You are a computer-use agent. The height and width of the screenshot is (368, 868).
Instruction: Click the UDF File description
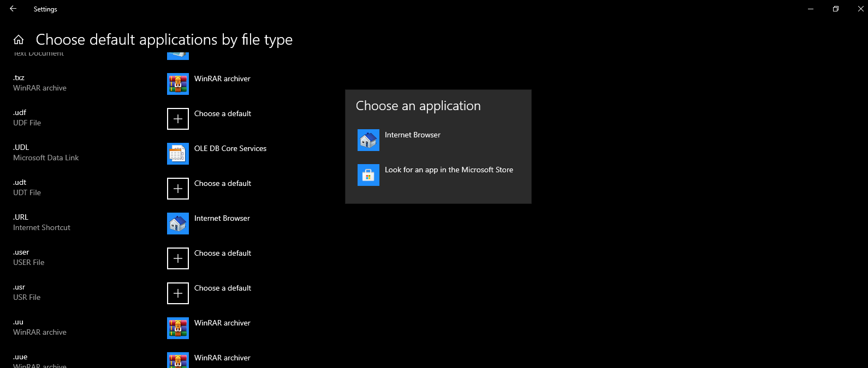(27, 123)
